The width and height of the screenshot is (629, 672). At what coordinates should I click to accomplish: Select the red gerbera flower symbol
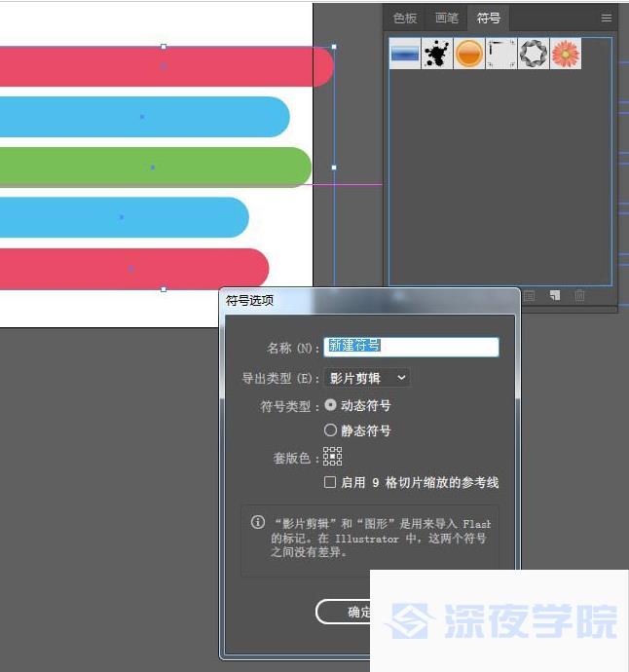566,54
